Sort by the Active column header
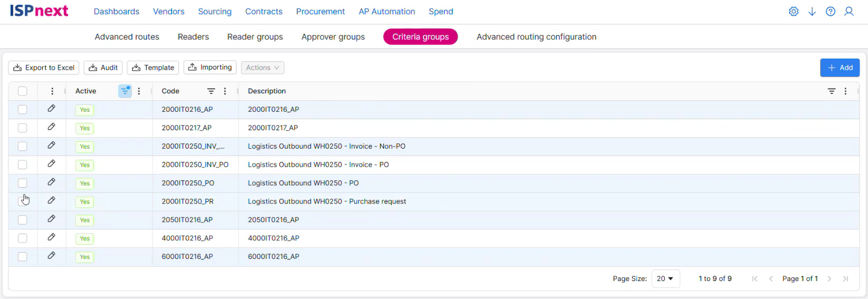Image resolution: width=868 pixels, height=299 pixels. tap(86, 91)
